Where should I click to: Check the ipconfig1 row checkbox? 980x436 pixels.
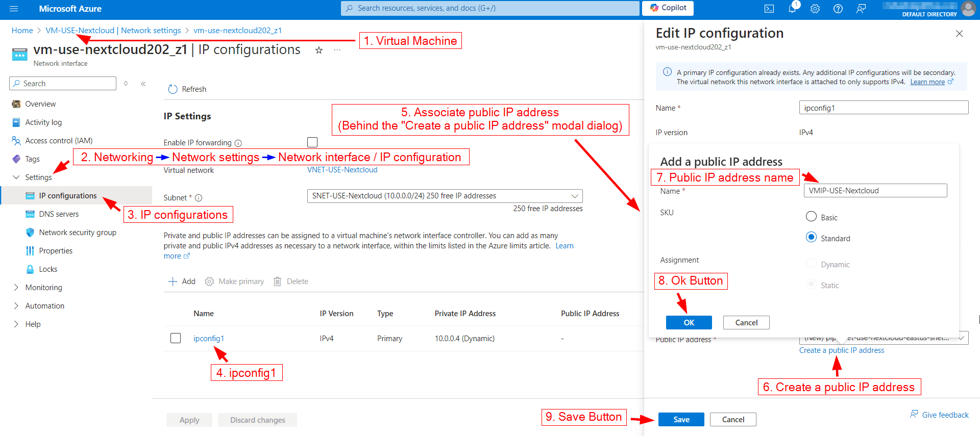pyautogui.click(x=176, y=338)
